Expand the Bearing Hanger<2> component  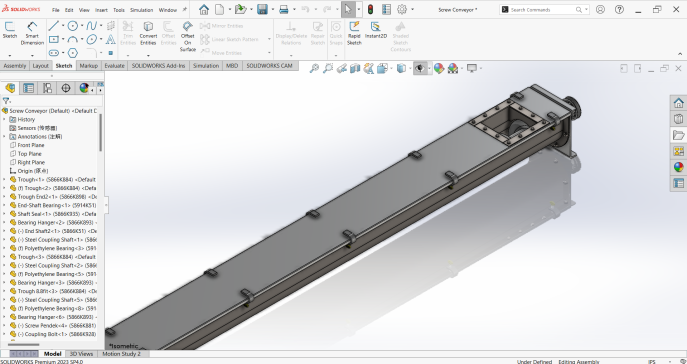[4, 223]
